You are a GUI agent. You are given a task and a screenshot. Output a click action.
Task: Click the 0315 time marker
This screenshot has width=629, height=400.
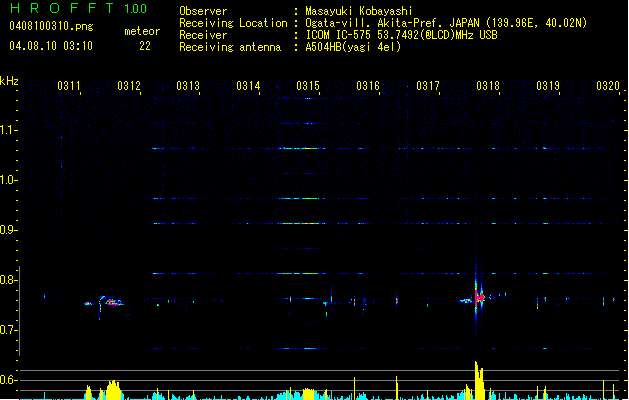(308, 86)
